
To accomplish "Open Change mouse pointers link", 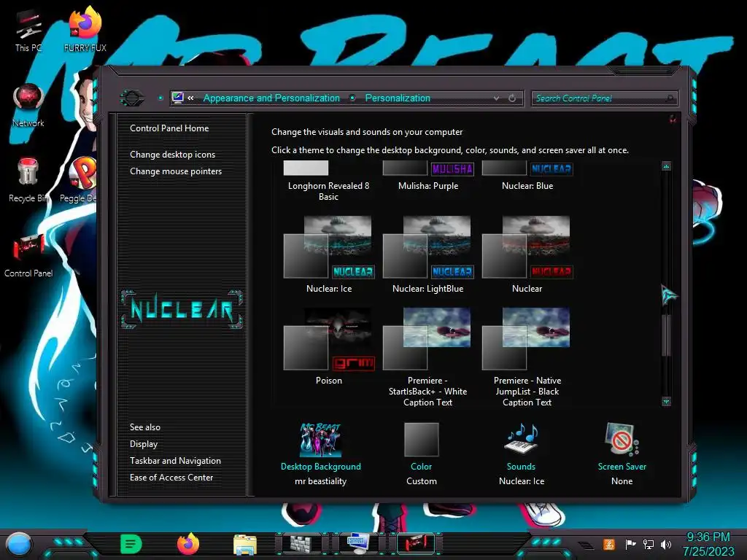I will (176, 171).
